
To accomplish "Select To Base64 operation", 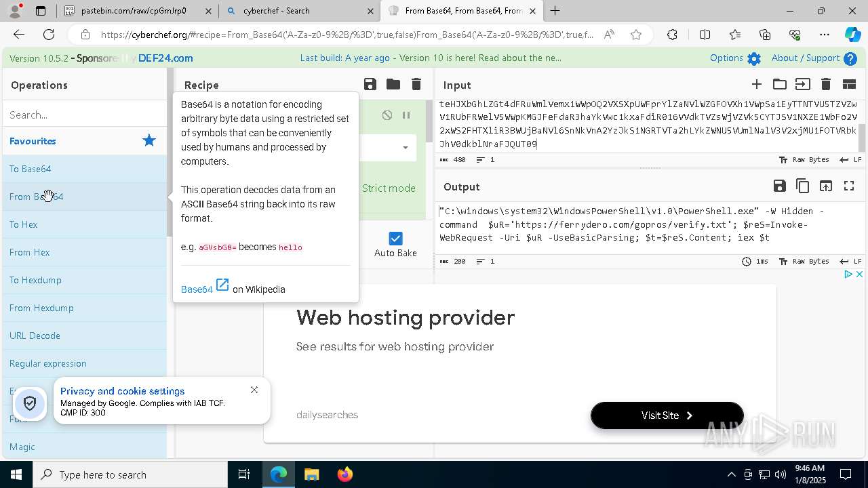I will click(85, 169).
